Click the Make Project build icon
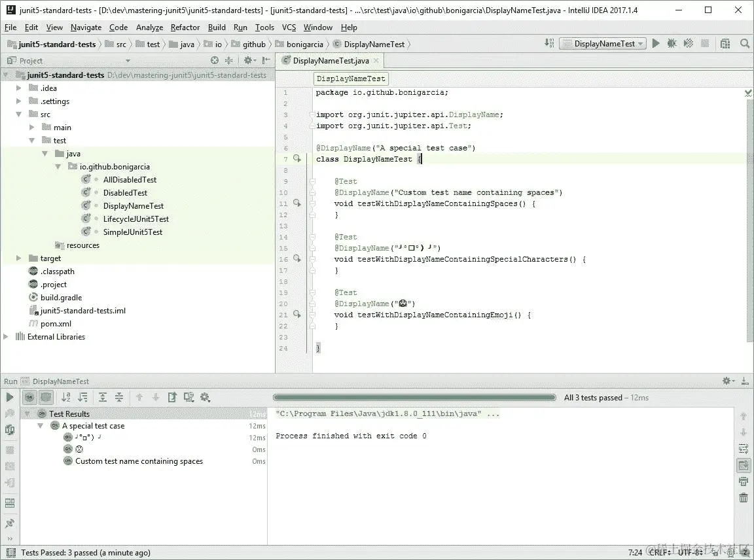754x560 pixels. tap(549, 44)
